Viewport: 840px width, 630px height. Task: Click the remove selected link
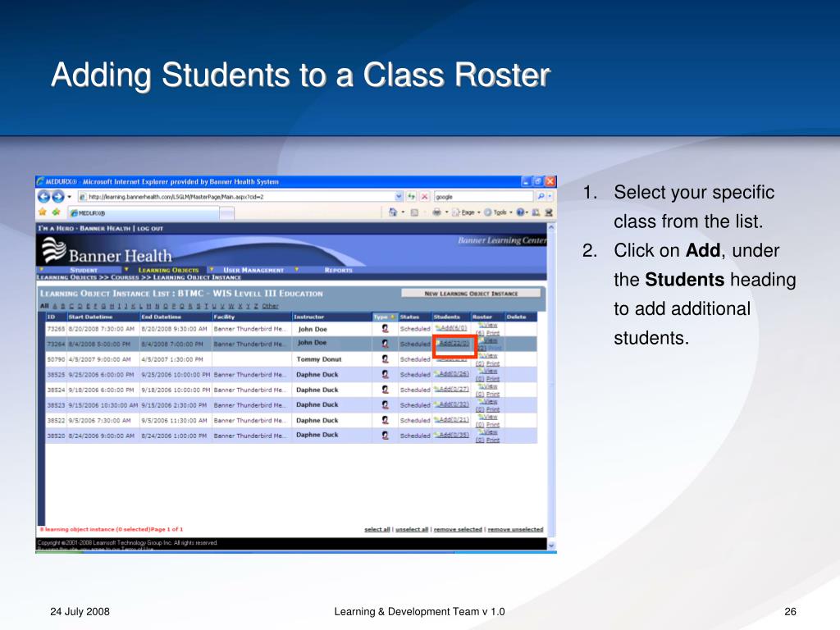point(458,529)
